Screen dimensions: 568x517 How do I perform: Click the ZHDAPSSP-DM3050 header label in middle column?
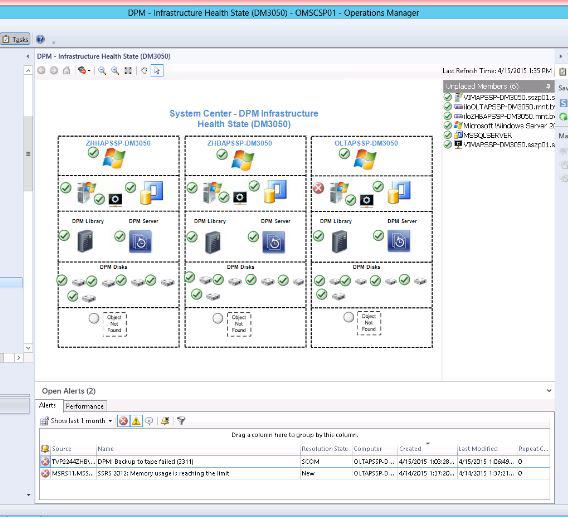239,143
